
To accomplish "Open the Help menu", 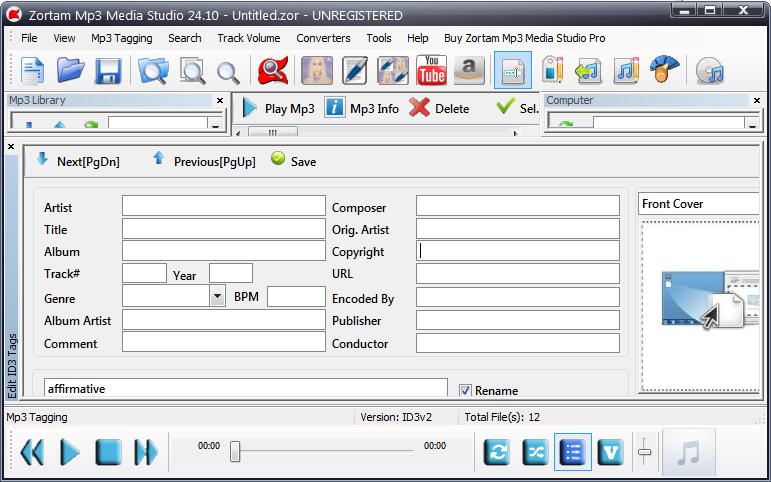I will point(417,38).
